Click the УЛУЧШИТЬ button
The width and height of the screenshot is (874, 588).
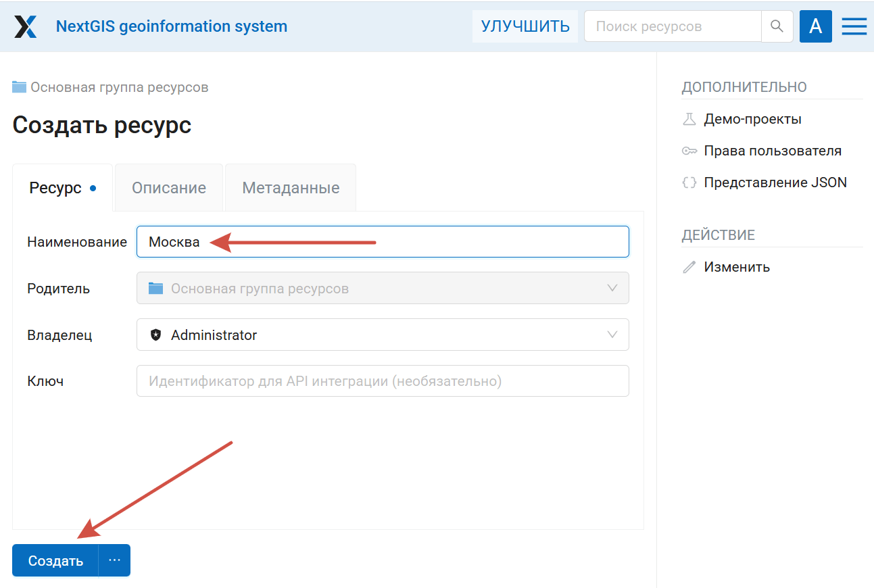525,26
